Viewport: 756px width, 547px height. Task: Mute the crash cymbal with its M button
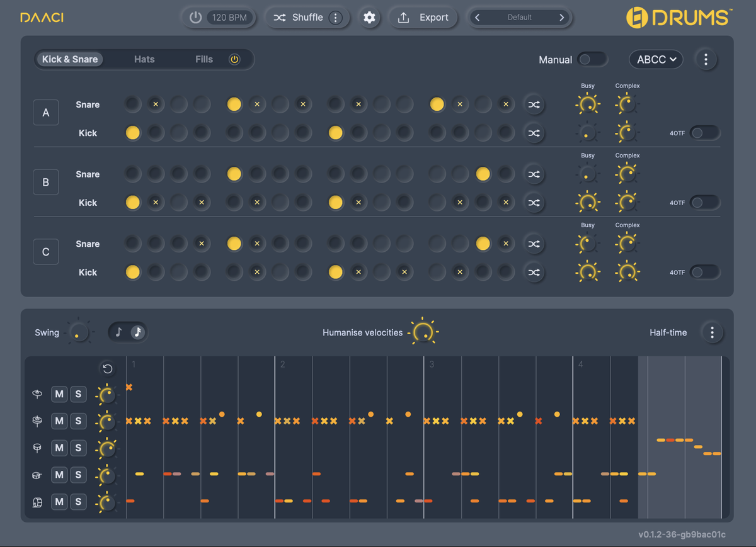tap(59, 393)
